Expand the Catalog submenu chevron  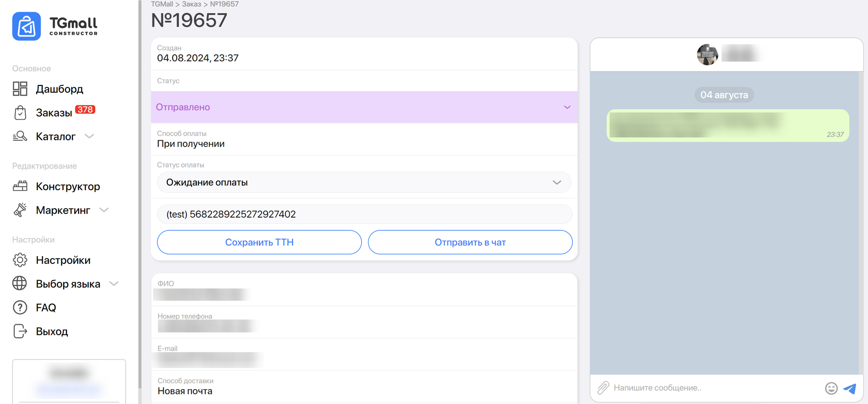tap(90, 136)
